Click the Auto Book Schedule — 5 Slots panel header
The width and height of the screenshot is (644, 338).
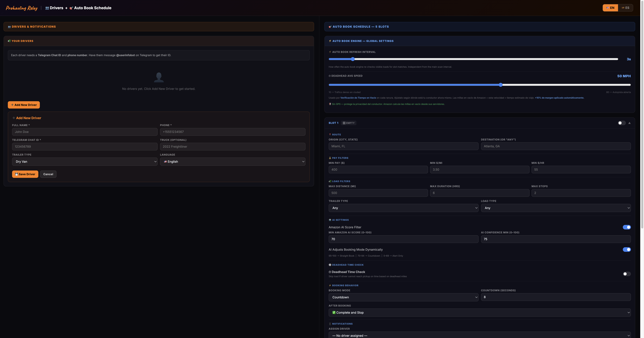click(x=479, y=27)
